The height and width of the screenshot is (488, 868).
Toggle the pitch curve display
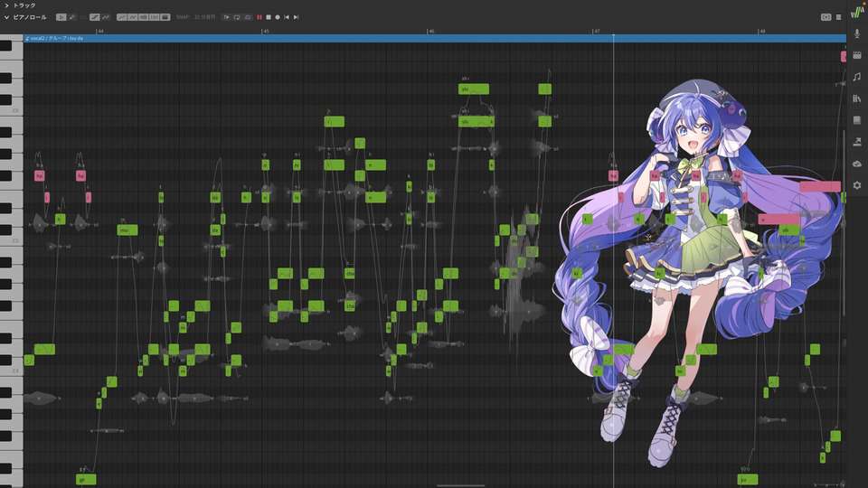[x=106, y=17]
